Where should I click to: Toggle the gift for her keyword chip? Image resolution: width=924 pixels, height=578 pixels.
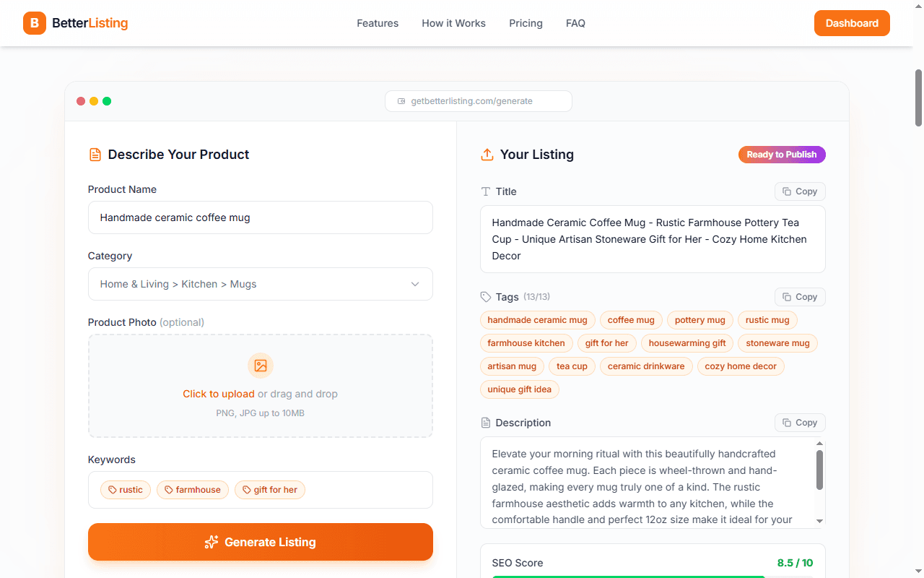click(269, 489)
